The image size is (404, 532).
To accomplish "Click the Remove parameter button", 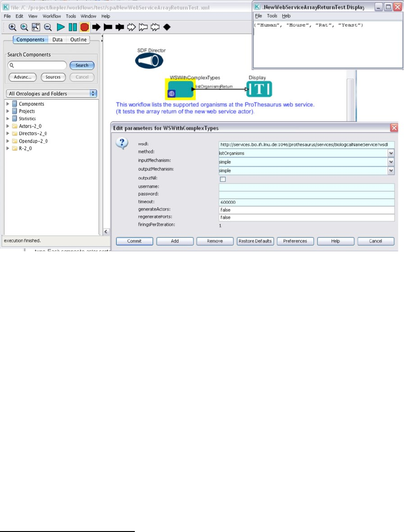I will click(215, 241).
